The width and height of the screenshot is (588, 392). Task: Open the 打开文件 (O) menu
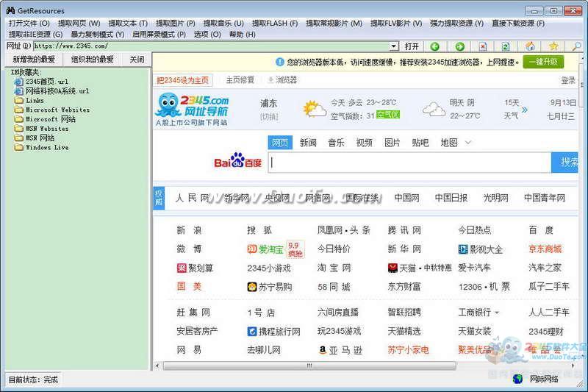click(29, 24)
